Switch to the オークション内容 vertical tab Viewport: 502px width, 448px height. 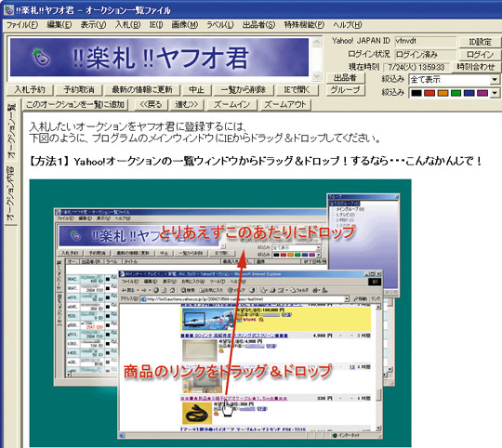tap(10, 193)
